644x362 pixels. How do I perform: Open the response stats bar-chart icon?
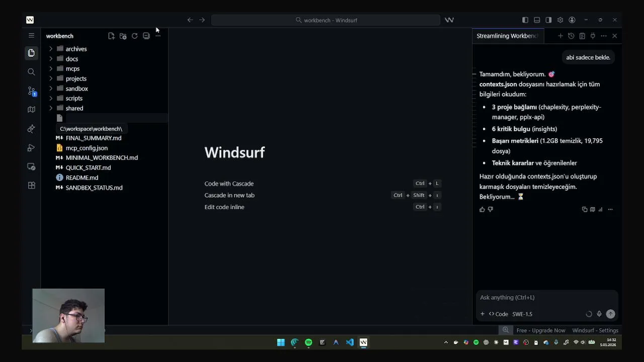600,209
